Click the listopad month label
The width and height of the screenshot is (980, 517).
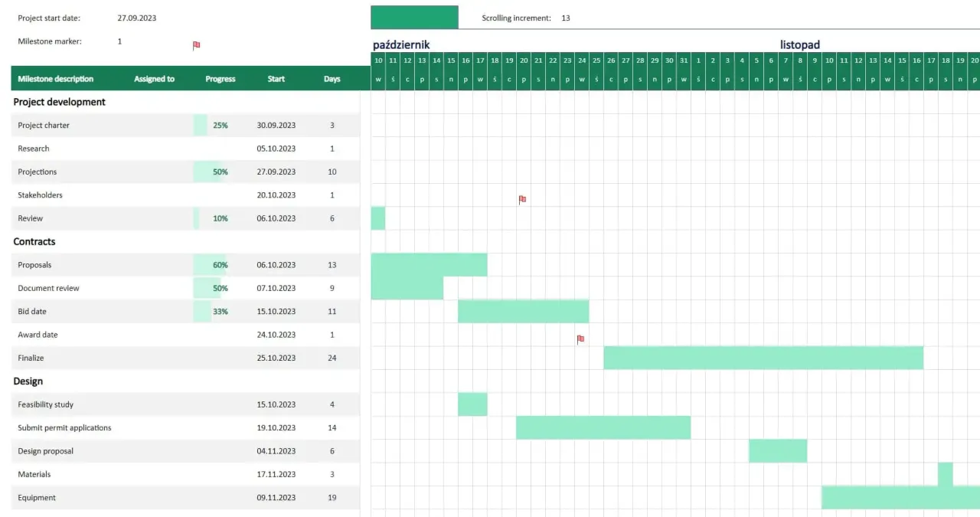point(800,45)
